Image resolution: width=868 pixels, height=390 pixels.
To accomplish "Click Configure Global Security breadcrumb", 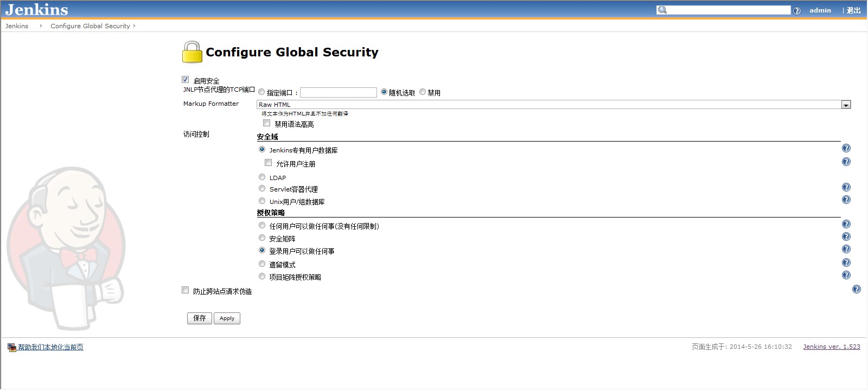I will (90, 26).
